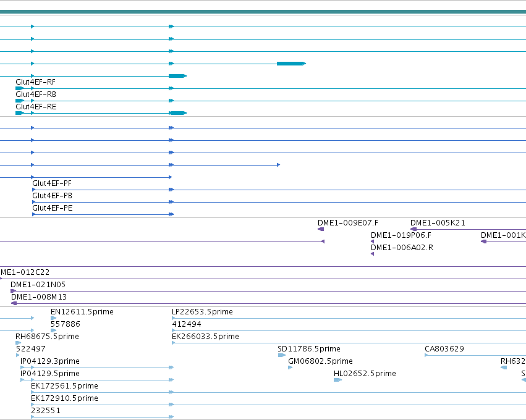Viewport: 526px width, 420px height.
Task: Select the 412494 EST label
Action: (187, 324)
